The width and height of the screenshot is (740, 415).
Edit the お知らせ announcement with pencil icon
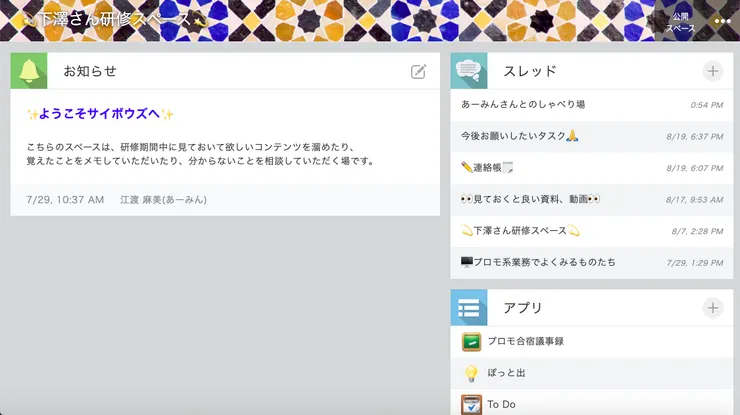[x=419, y=71]
